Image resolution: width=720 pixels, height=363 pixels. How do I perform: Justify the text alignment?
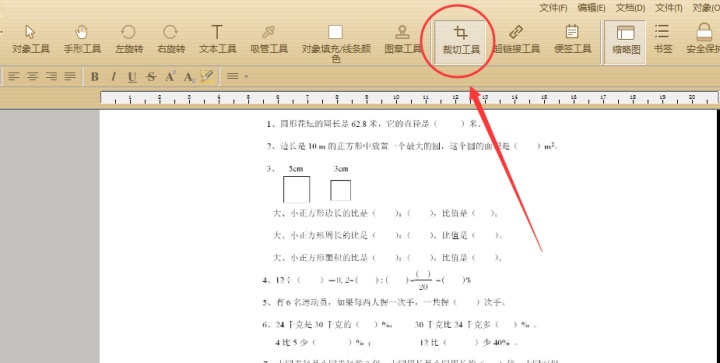point(70,76)
